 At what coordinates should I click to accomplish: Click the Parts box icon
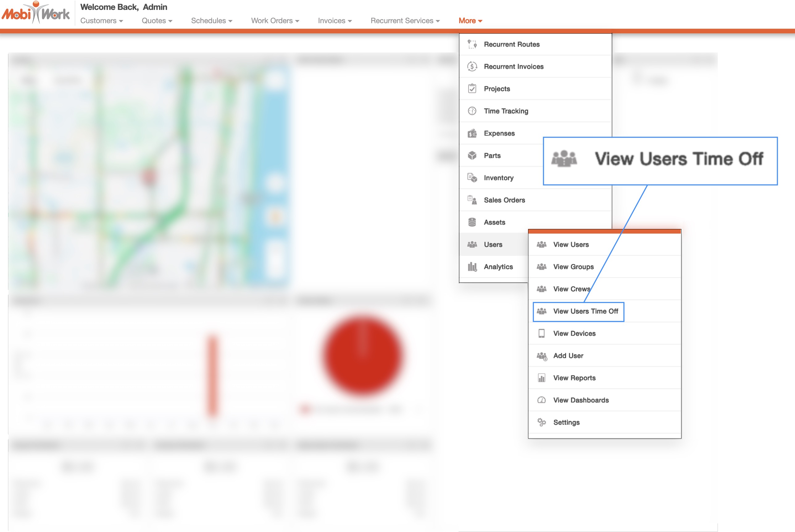[x=472, y=156]
